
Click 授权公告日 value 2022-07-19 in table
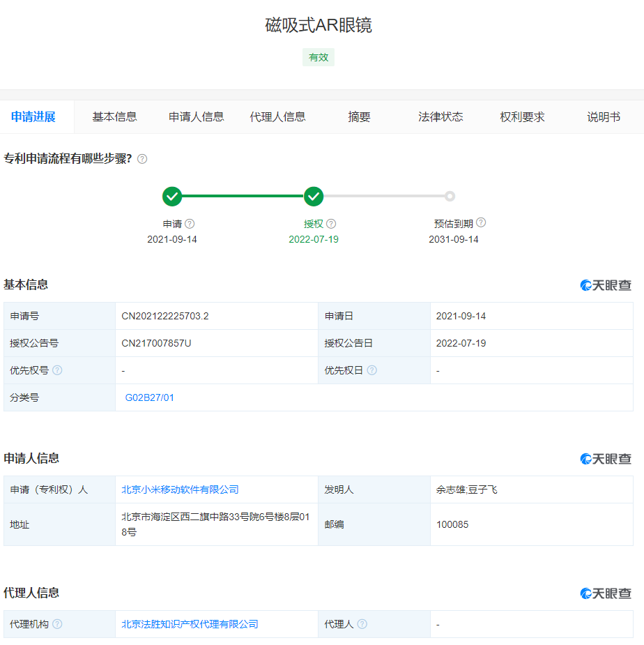[461, 343]
